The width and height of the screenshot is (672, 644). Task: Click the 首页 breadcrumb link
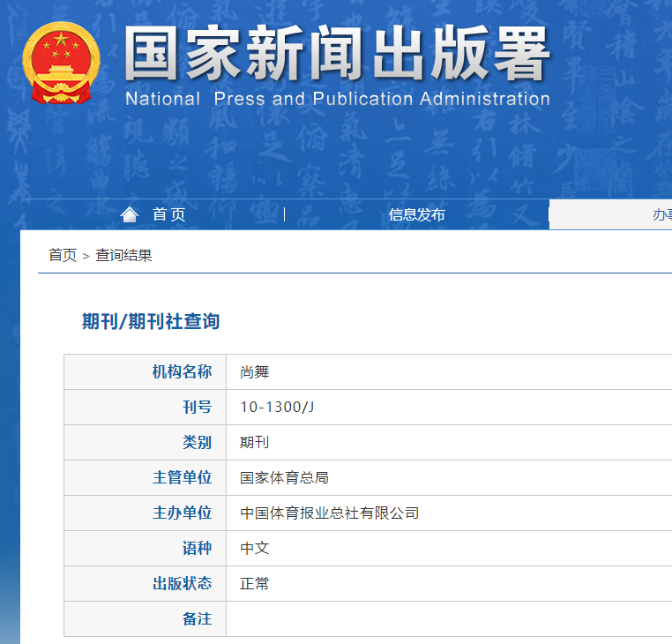pos(62,255)
